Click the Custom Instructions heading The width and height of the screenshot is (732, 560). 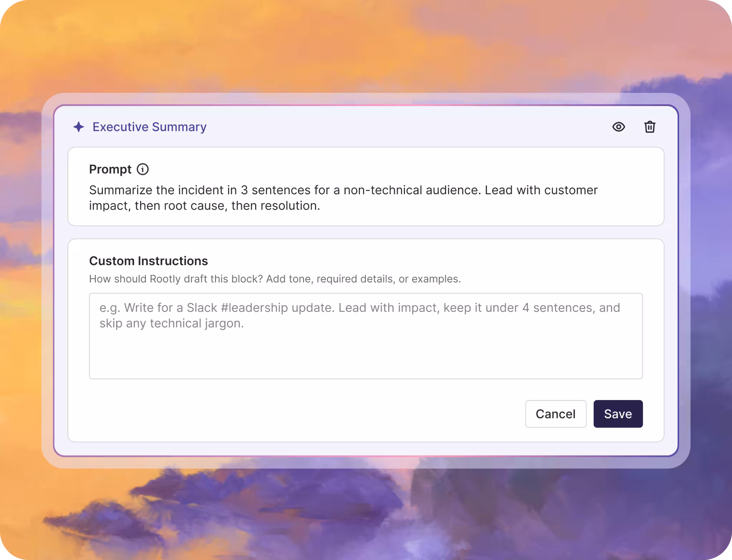148,261
